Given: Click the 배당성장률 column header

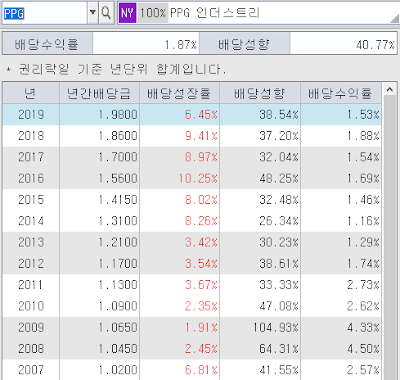Looking at the screenshot, I should 179,93.
